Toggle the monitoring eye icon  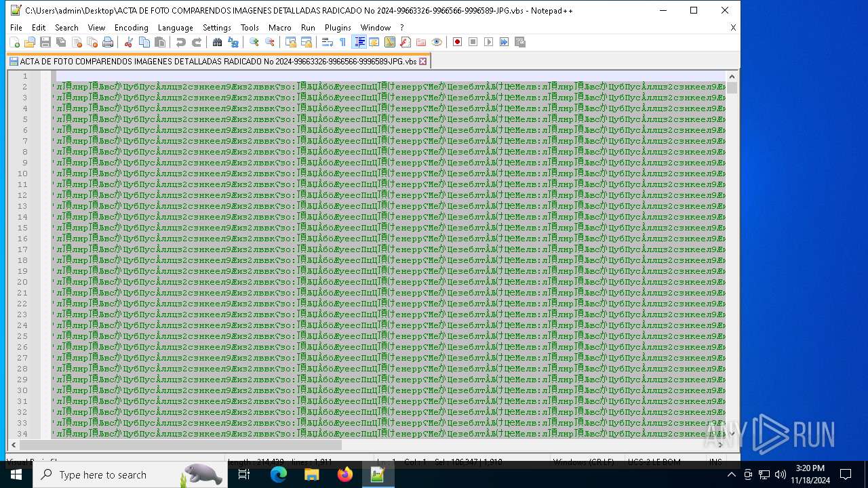(x=437, y=42)
